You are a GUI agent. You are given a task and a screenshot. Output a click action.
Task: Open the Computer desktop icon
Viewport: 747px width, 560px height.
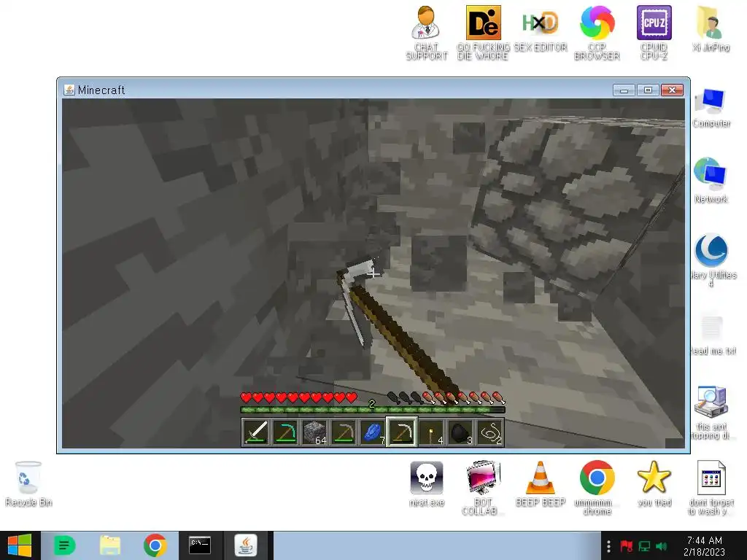coord(711,108)
